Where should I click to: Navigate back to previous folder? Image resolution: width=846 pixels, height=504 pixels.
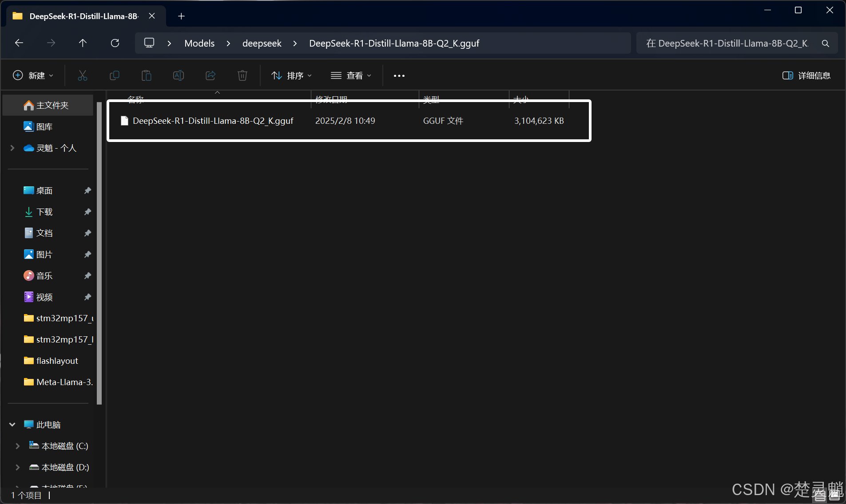click(19, 43)
